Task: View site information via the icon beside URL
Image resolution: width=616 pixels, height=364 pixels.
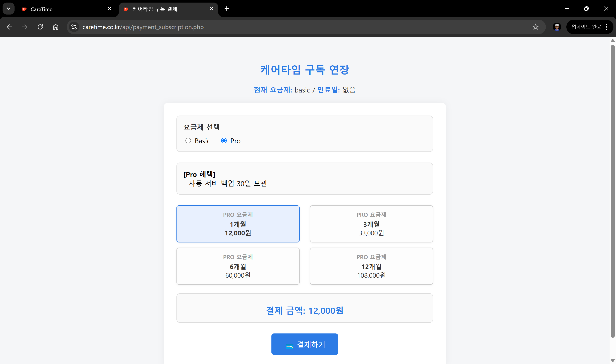Action: point(74,27)
